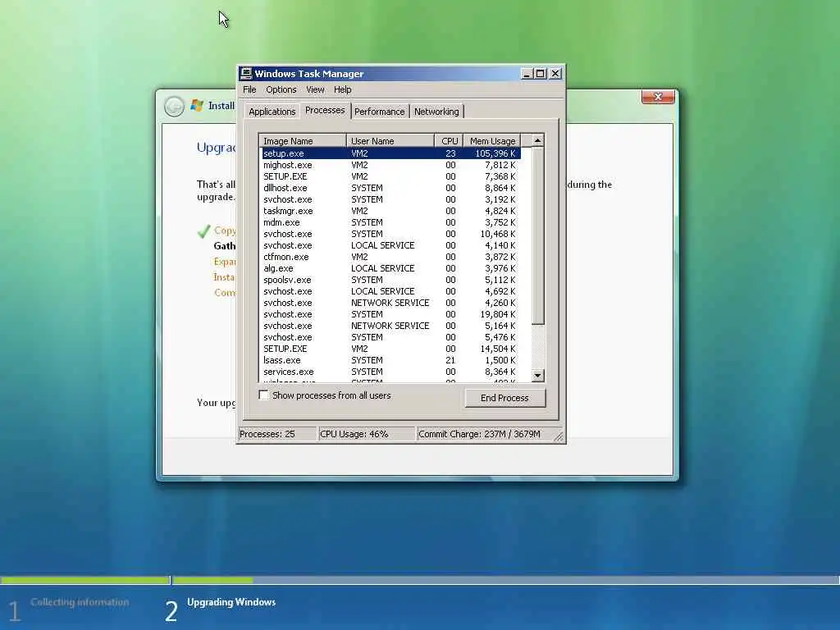Select the mighost.exe process

(x=390, y=165)
